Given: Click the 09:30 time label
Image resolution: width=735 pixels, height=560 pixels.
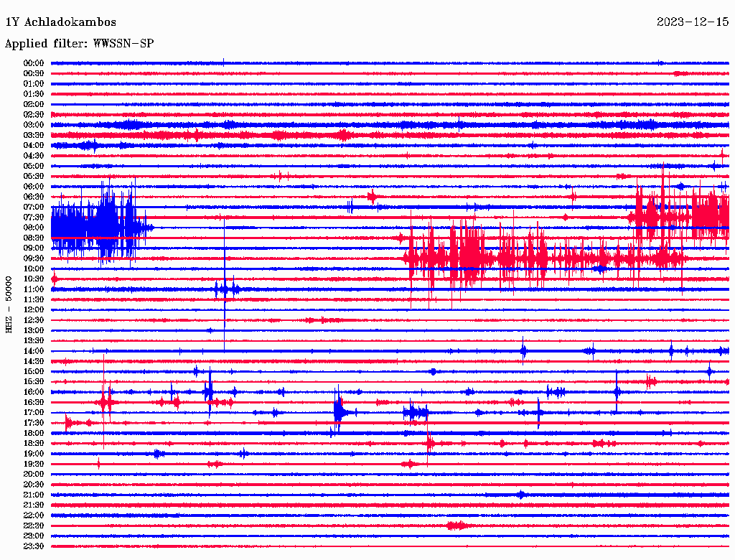Looking at the screenshot, I should 33,258.
